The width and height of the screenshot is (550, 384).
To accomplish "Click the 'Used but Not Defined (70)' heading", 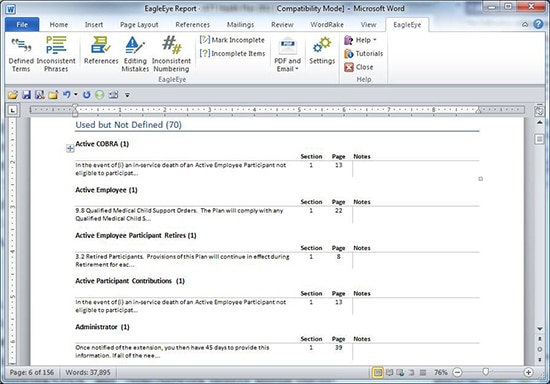I will click(128, 125).
